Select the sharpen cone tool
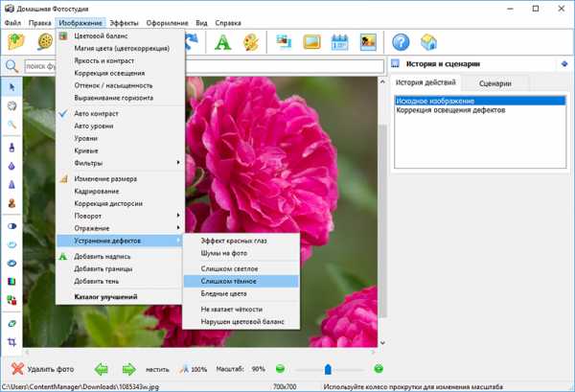 [11, 184]
